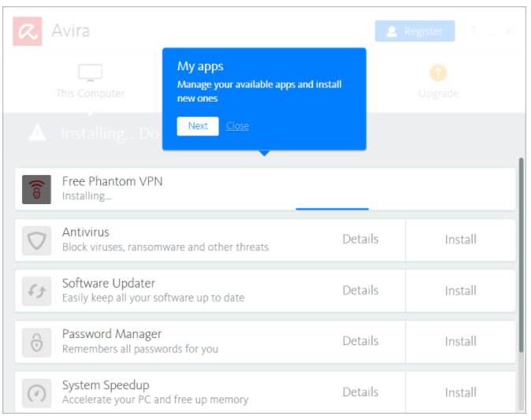This screenshot has width=531, height=420.
Task: Click the Software Updater arrows icon
Action: [x=36, y=292]
